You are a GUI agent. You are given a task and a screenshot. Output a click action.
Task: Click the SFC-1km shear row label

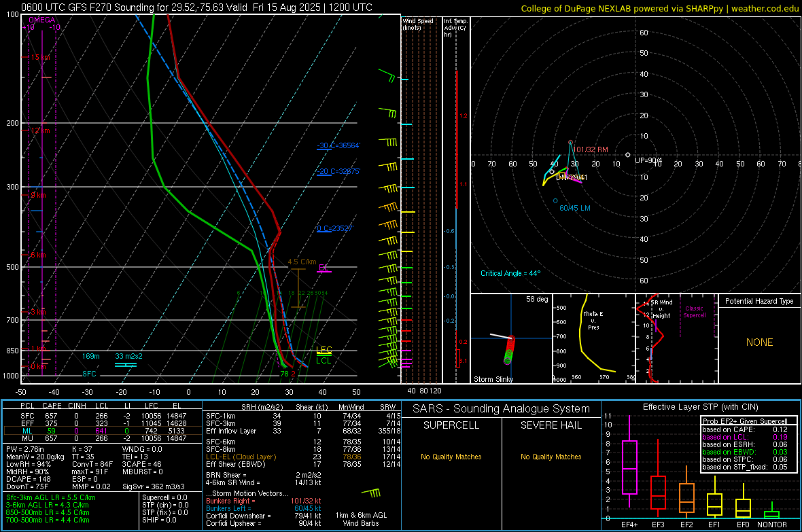pos(221,416)
